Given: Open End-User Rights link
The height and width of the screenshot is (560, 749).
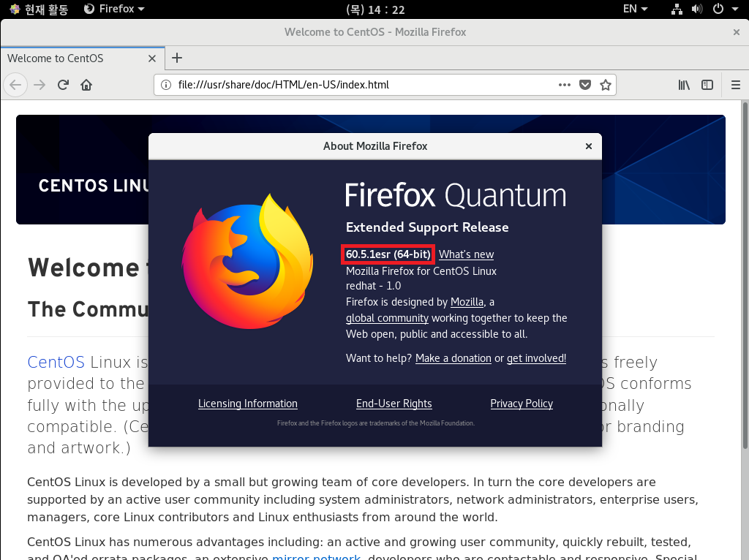Looking at the screenshot, I should (x=394, y=404).
